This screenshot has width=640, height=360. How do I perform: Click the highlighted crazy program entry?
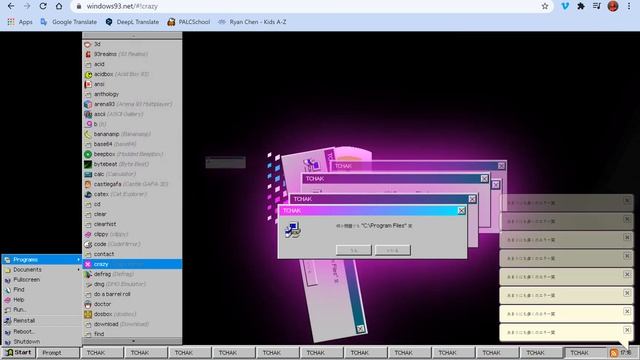pos(132,264)
